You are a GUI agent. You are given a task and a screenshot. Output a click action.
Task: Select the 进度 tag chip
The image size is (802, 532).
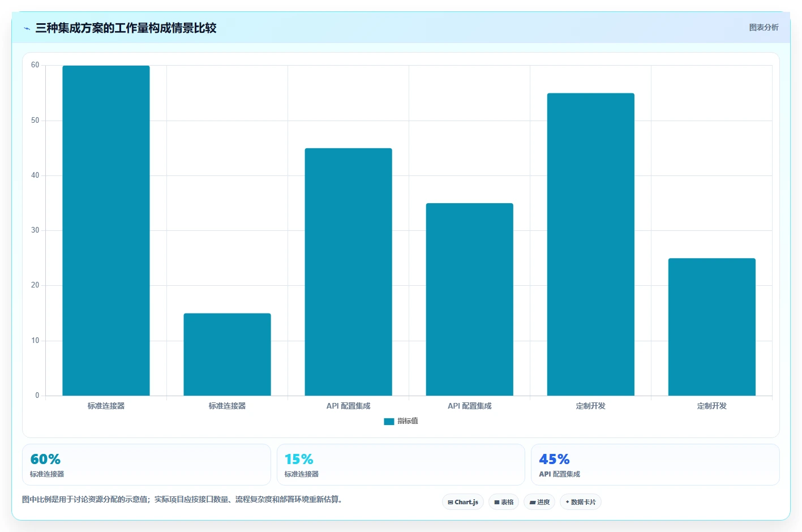(x=539, y=502)
